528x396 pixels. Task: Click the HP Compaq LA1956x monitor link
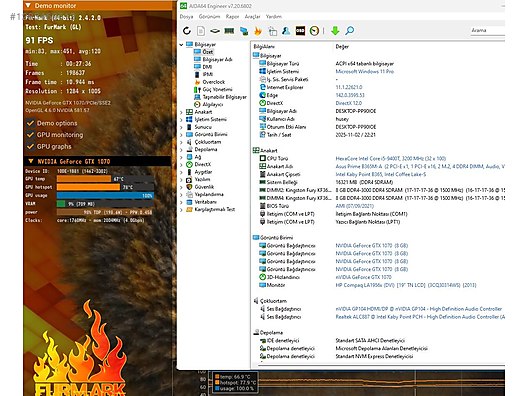(x=406, y=285)
